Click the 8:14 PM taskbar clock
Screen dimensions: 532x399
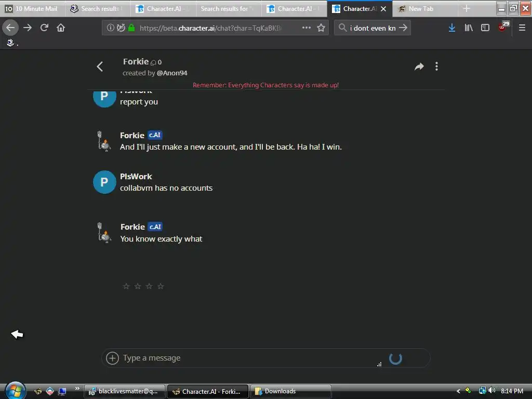point(512,391)
